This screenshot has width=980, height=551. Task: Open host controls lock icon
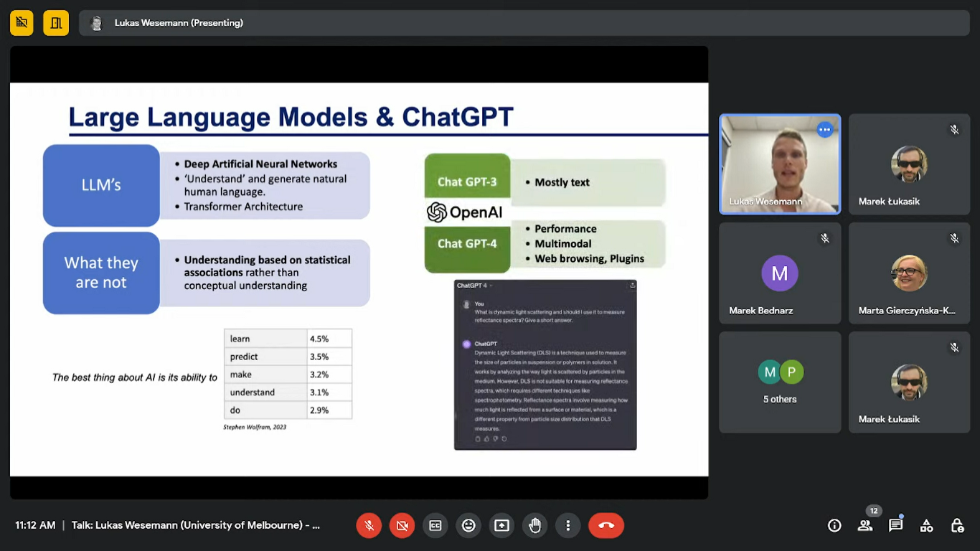click(x=957, y=526)
